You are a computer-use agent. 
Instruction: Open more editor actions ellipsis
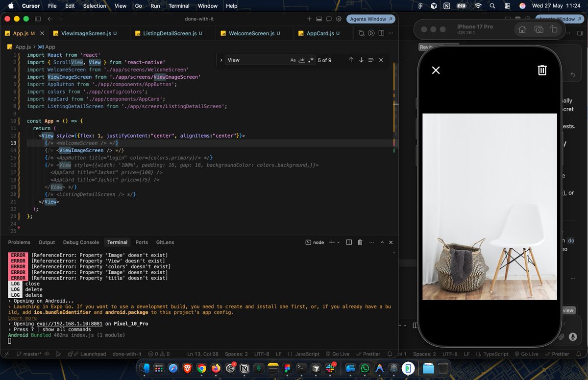point(391,33)
